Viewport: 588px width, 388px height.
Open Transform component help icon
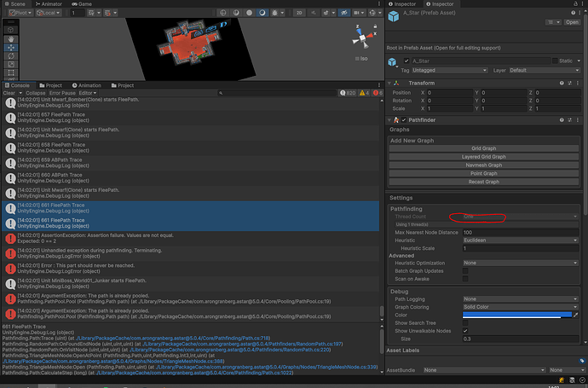(x=562, y=84)
